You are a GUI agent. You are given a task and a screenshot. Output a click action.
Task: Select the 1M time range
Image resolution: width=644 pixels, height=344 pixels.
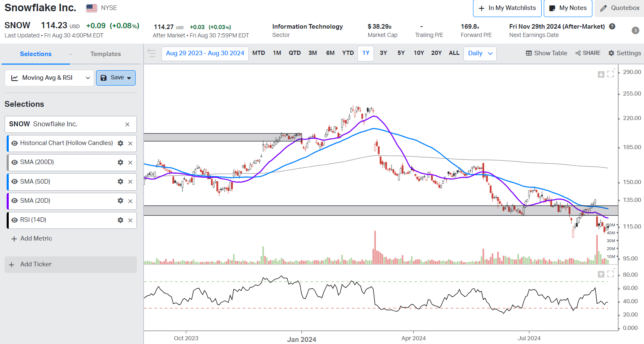pyautogui.click(x=277, y=53)
